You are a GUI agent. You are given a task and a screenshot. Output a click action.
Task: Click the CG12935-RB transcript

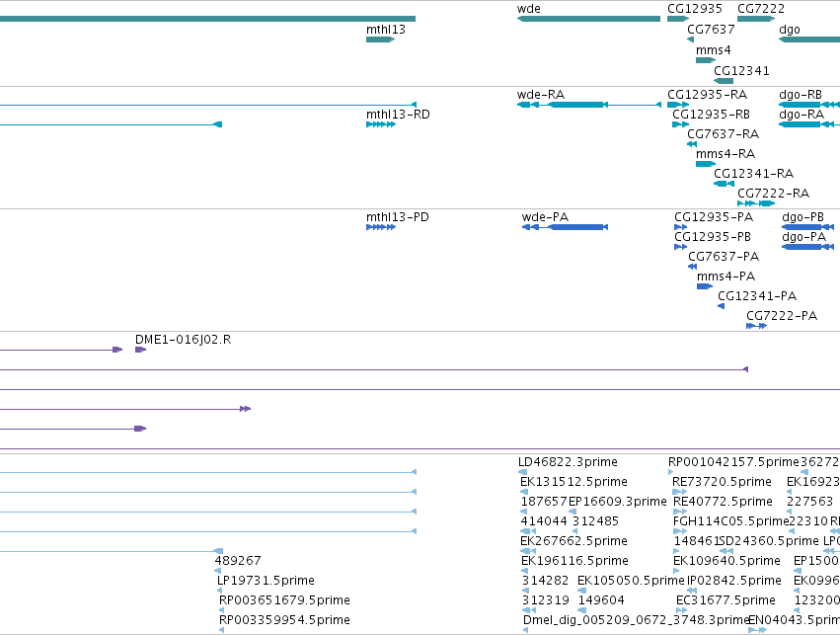680,124
